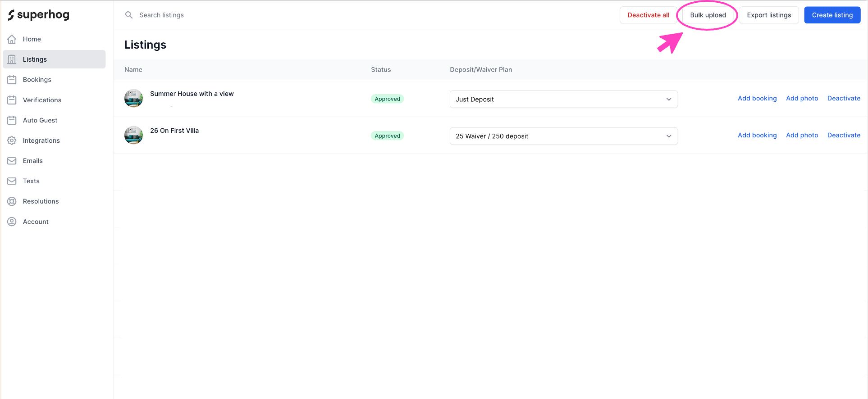This screenshot has width=868, height=399.
Task: Click the Listings building icon
Action: tap(12, 59)
